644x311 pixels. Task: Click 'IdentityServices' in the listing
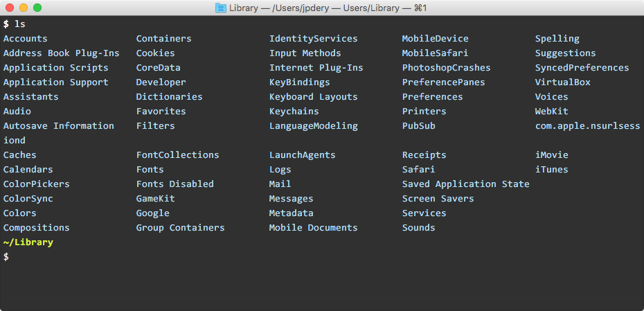point(313,38)
